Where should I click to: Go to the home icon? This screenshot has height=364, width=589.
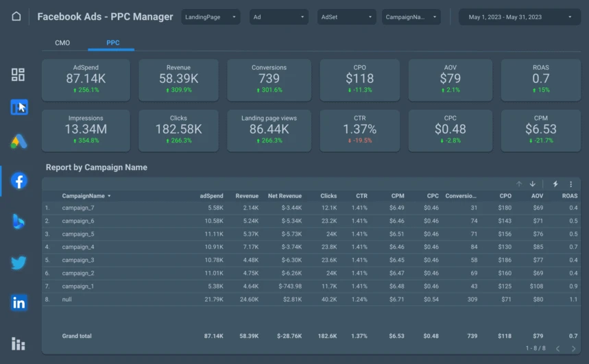pos(16,16)
